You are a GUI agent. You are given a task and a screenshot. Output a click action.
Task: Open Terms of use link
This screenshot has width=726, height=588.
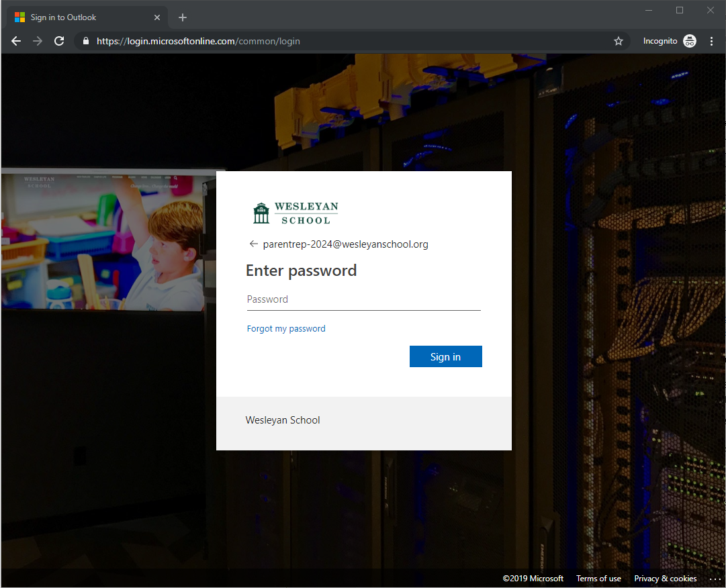[598, 579]
